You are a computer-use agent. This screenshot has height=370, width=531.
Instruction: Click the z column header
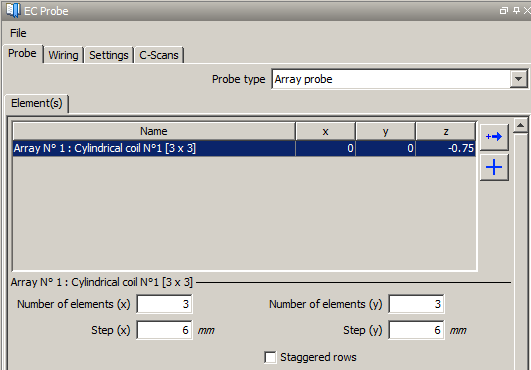446,131
